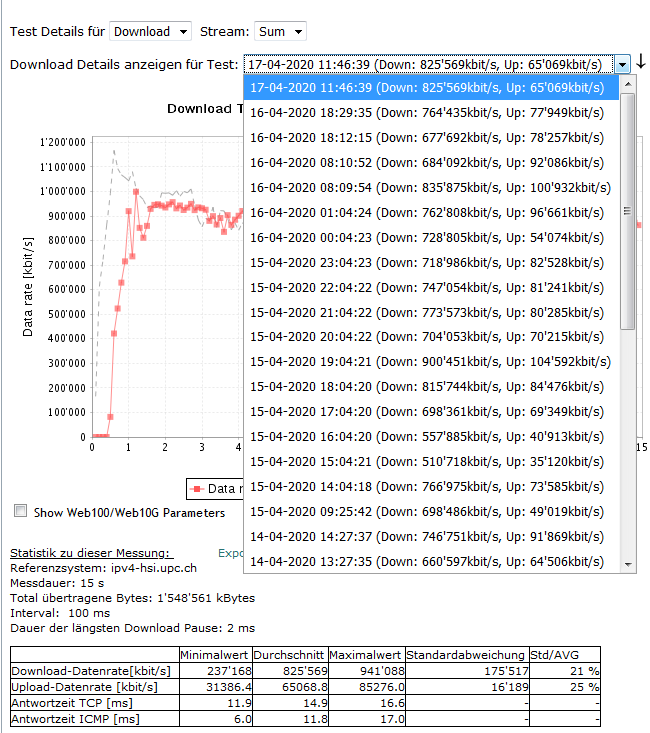Select test 16-04-2020 00:04:23 entry
The width and height of the screenshot is (650, 733).
[x=430, y=237]
